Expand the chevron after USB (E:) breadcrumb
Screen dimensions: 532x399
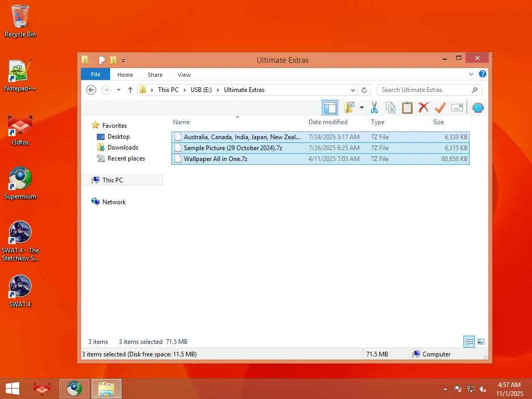tap(218, 90)
